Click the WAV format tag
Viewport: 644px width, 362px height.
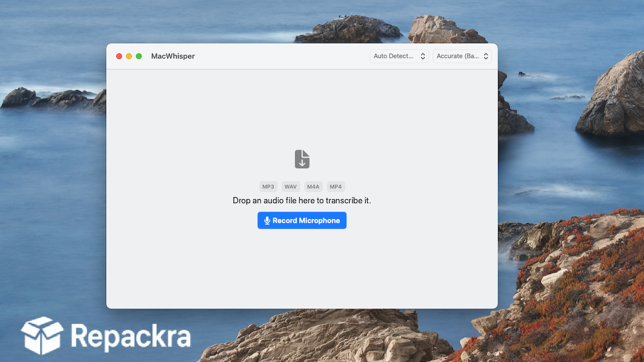291,187
